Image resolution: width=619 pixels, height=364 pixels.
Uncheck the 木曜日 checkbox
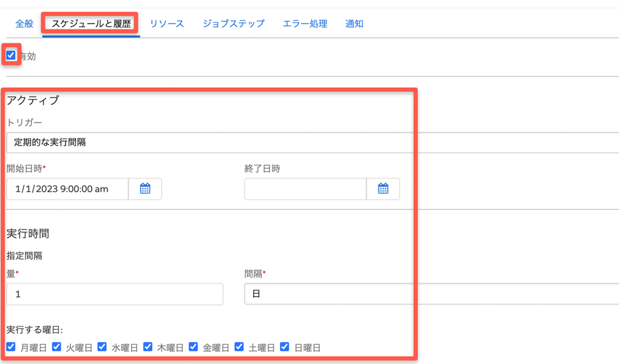click(x=148, y=347)
